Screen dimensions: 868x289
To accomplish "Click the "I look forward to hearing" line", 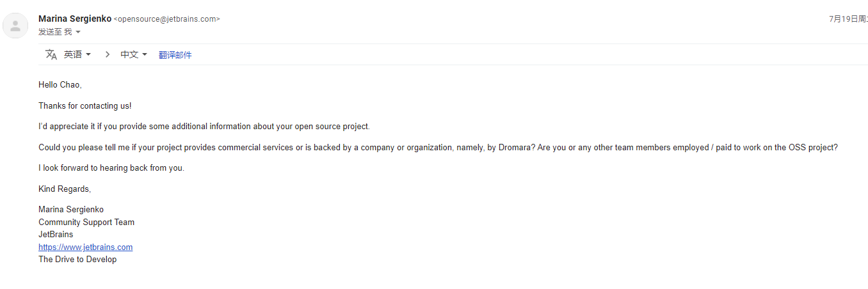I will pyautogui.click(x=111, y=168).
